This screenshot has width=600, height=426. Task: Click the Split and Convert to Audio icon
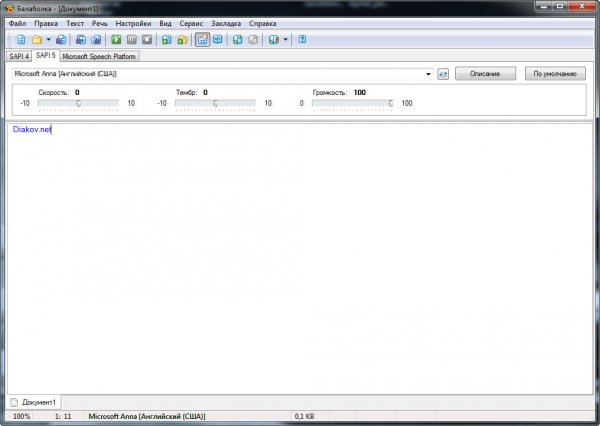tap(96, 40)
